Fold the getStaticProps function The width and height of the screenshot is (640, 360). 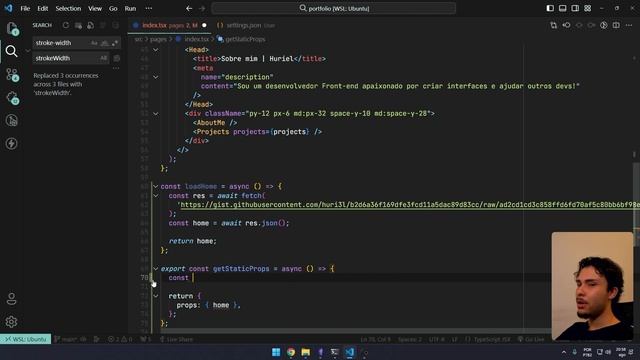pyautogui.click(x=156, y=269)
